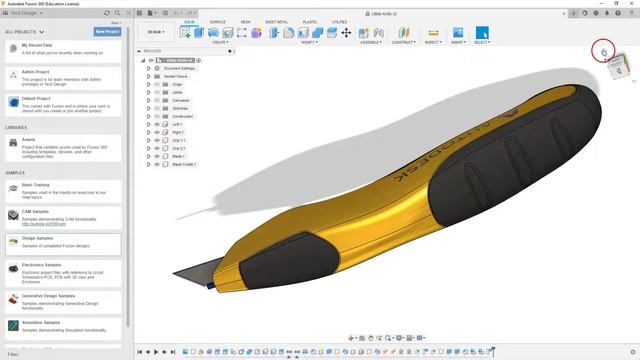The width and height of the screenshot is (640, 360).
Task: Select the Extrude tool in Create
Action: (x=199, y=33)
